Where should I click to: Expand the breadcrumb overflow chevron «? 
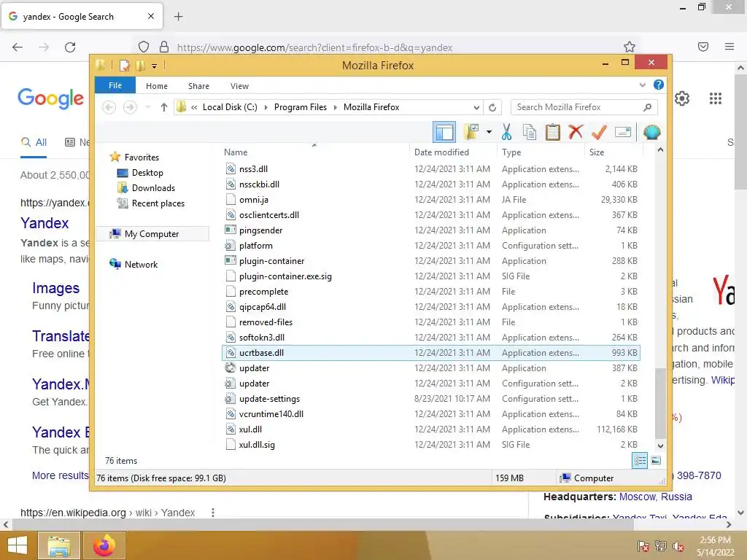pos(194,107)
